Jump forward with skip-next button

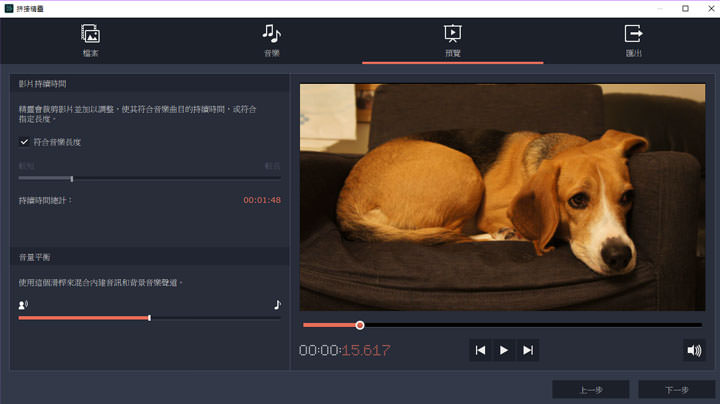coord(528,350)
